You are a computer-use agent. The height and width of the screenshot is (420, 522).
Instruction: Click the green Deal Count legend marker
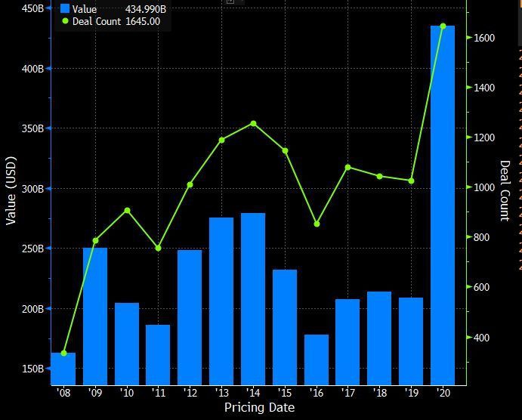coord(65,21)
